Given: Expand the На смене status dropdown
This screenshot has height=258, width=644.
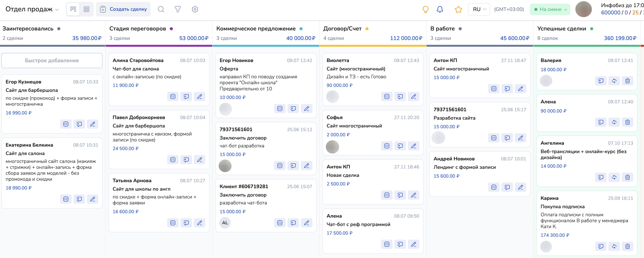Looking at the screenshot, I should point(566,9).
